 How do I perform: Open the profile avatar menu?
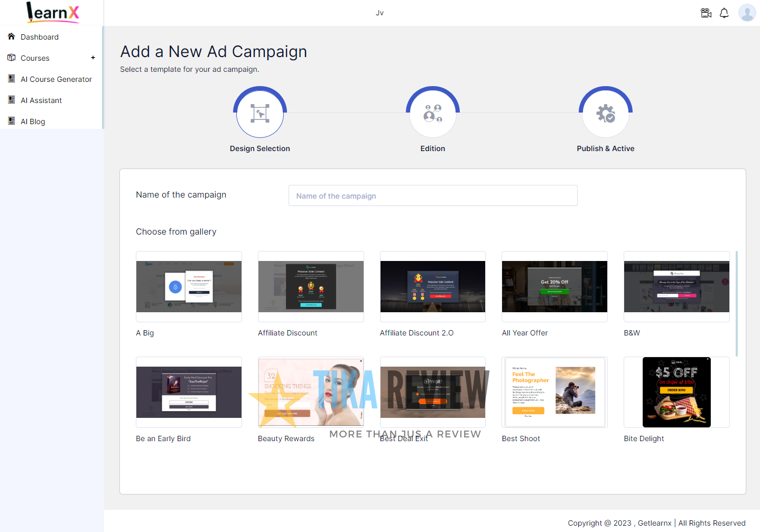pos(747,13)
